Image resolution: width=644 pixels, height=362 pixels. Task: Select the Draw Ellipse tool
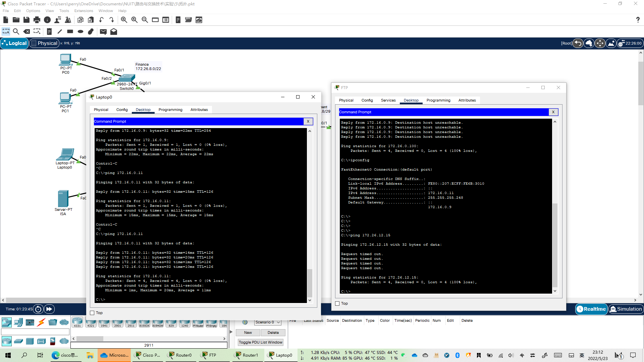tap(80, 32)
